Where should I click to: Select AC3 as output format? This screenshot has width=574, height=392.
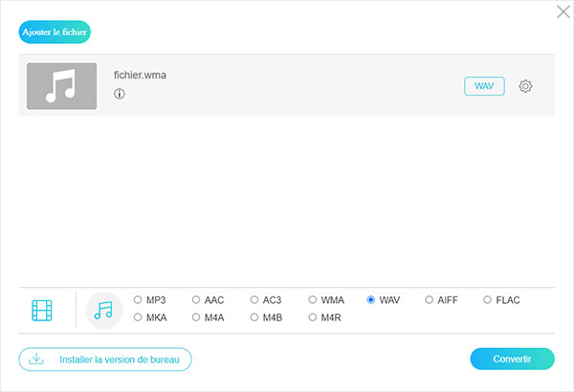(254, 300)
